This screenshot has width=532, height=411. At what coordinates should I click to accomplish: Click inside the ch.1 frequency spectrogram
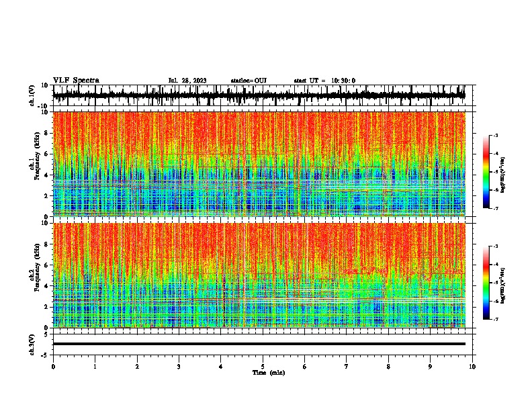pos(259,164)
